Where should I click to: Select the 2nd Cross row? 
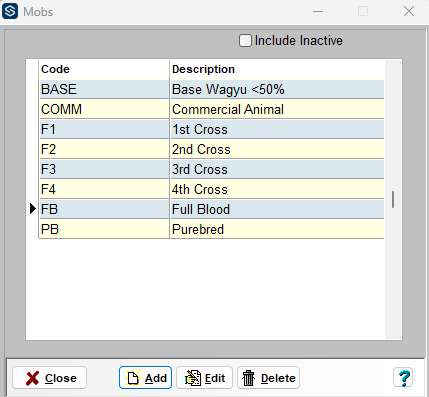tap(212, 149)
